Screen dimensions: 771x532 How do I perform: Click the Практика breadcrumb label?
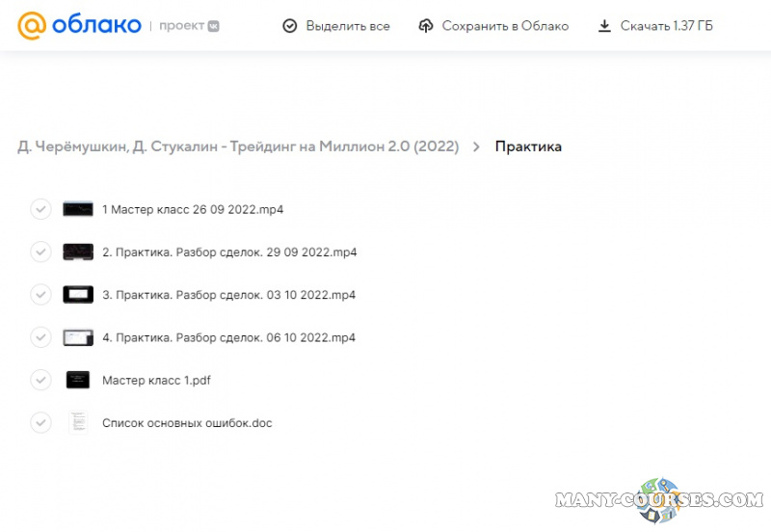(x=528, y=147)
